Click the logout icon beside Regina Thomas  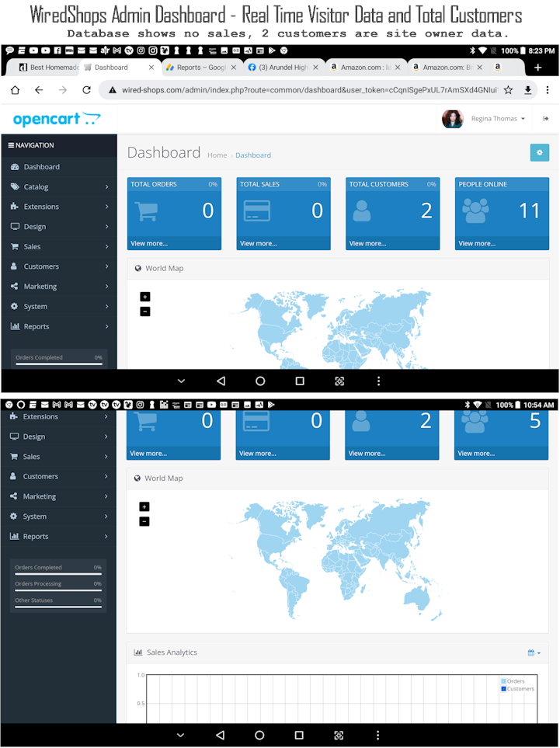tap(545, 118)
